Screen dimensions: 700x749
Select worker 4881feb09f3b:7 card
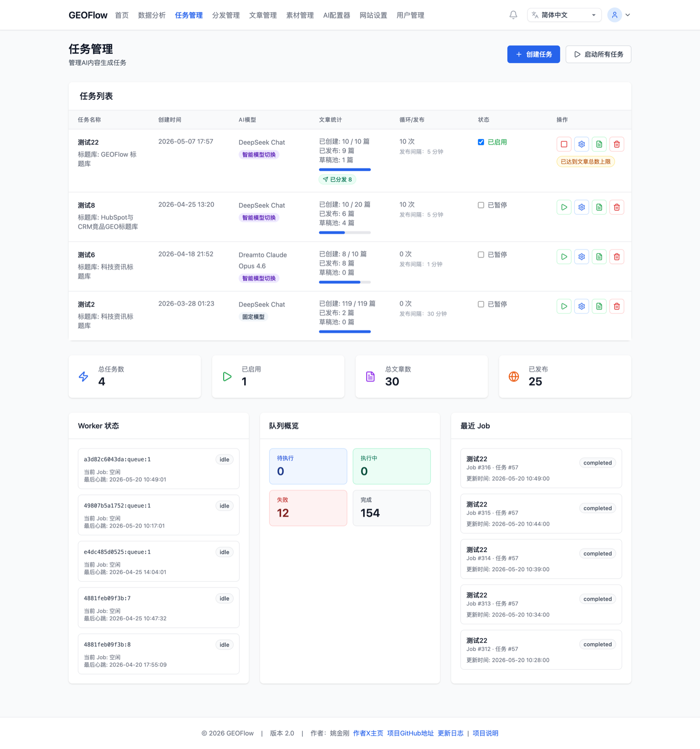159,608
